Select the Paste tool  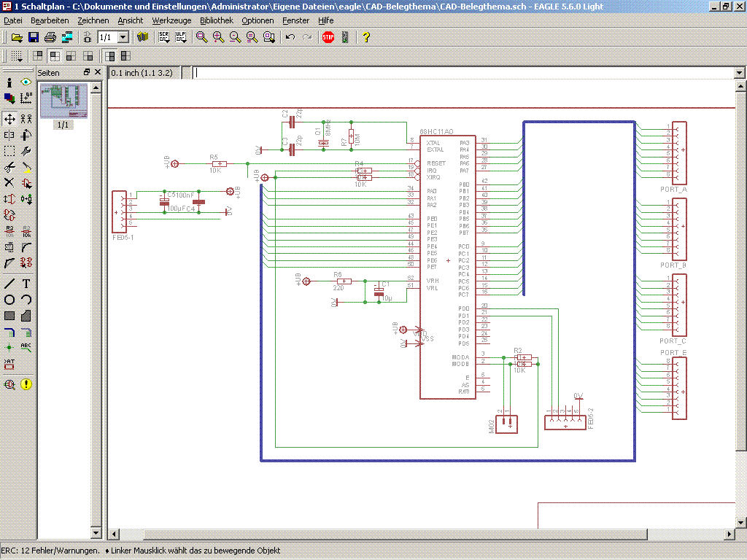click(x=26, y=167)
